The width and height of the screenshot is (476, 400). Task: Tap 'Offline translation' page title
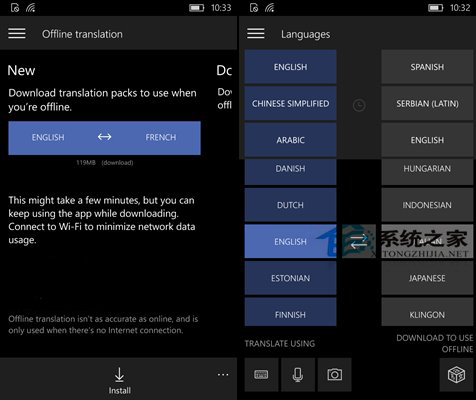coord(82,34)
